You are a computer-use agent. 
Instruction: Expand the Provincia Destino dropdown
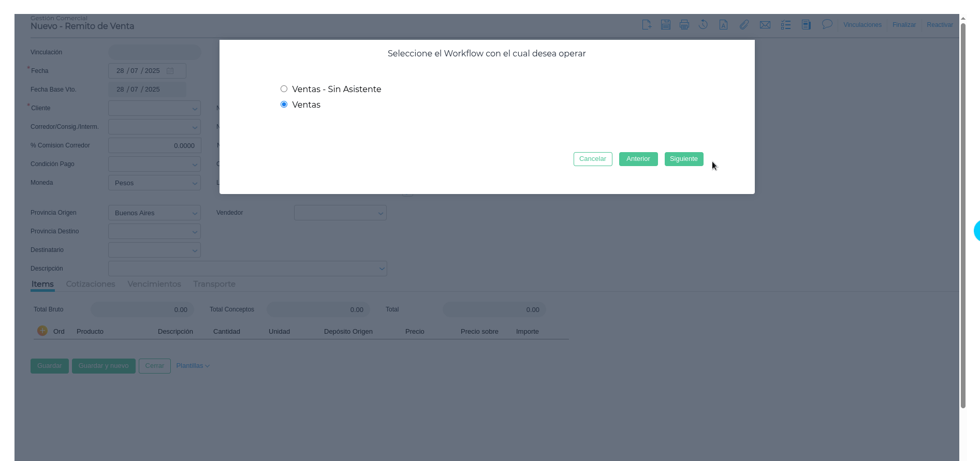(154, 231)
